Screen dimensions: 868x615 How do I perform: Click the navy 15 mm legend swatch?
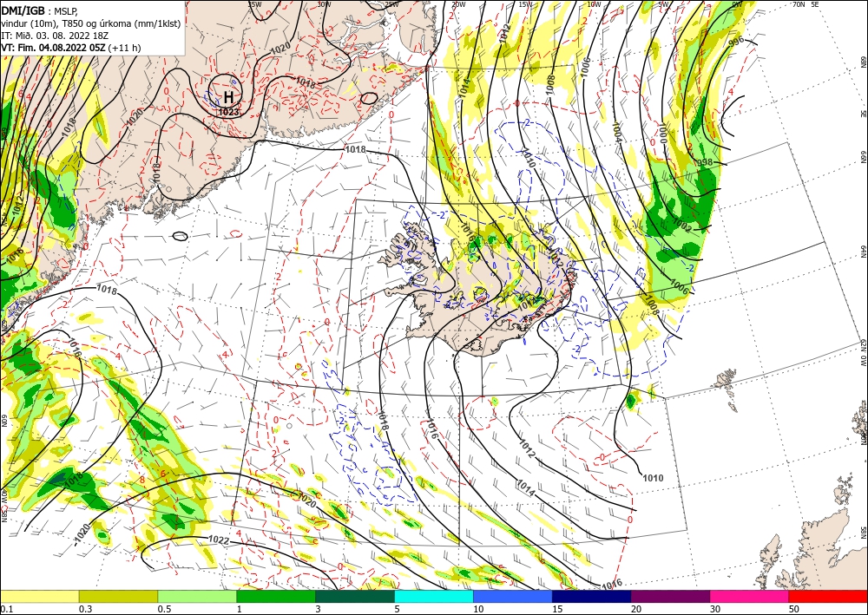click(592, 596)
